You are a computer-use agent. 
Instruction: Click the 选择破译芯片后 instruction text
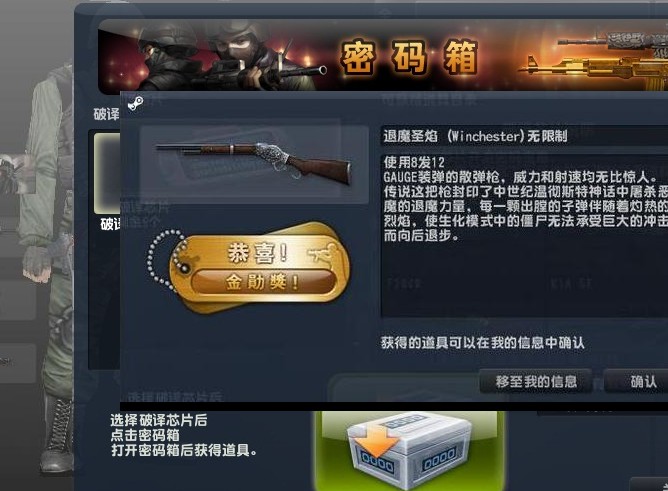coord(159,420)
